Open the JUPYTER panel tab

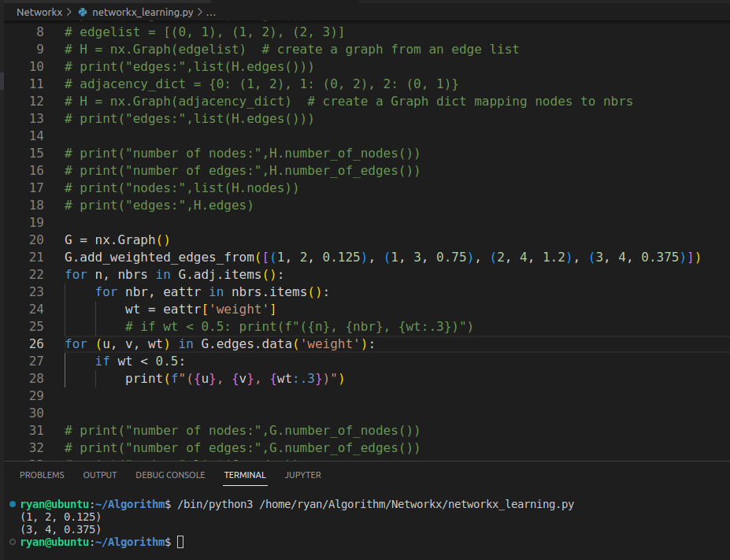302,475
